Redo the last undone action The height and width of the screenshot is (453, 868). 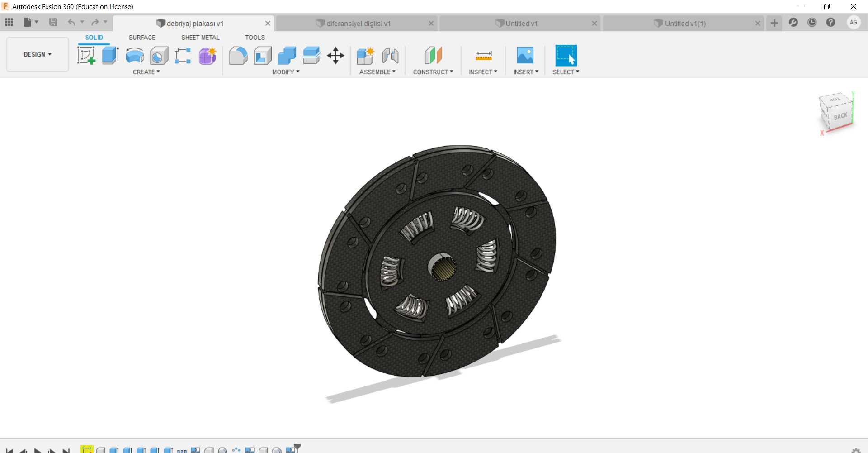click(x=95, y=22)
